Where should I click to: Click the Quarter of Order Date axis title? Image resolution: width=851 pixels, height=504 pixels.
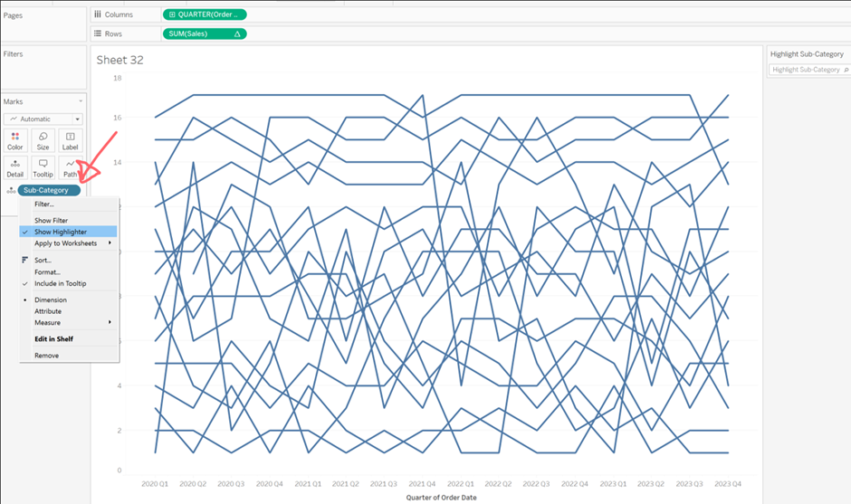tap(441, 498)
